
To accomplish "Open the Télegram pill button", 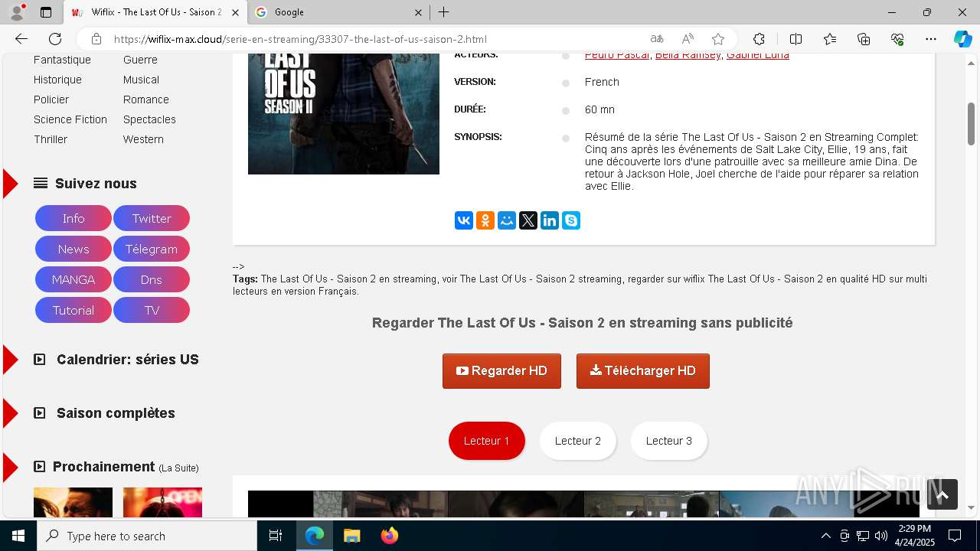I will 152,249.
